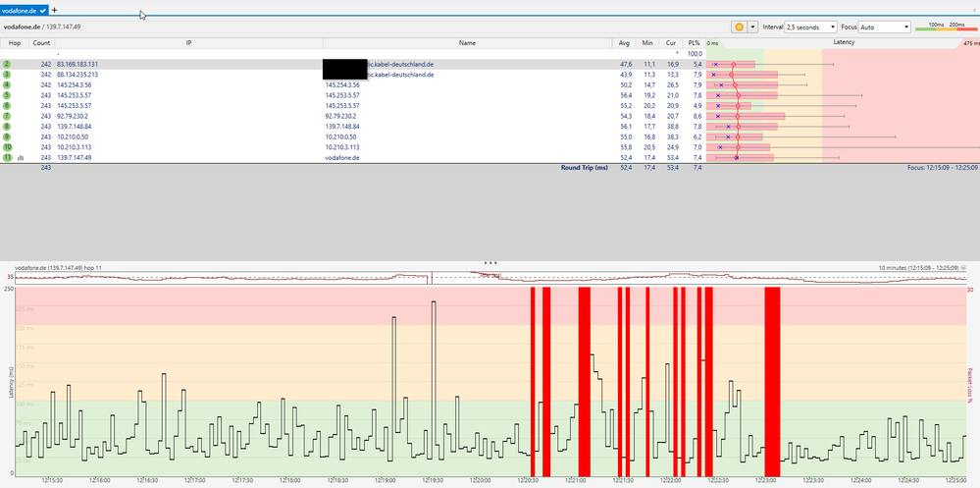Image resolution: width=980 pixels, height=488 pixels.
Task: Click the Cur column header
Action: (x=671, y=43)
